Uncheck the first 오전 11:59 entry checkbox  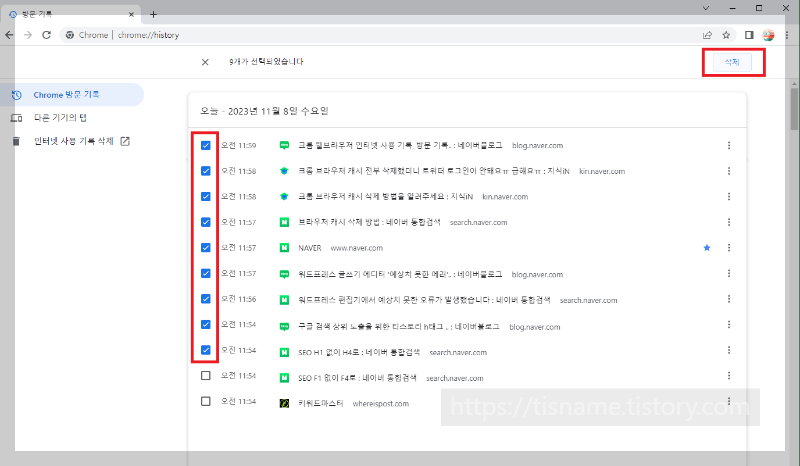click(206, 145)
